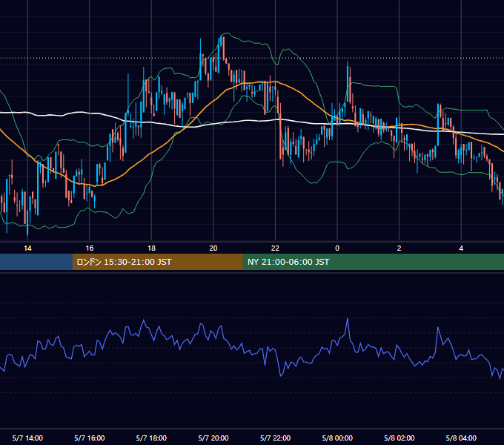
Task: Click the blue session band left of ロンドン
Action: point(36,262)
